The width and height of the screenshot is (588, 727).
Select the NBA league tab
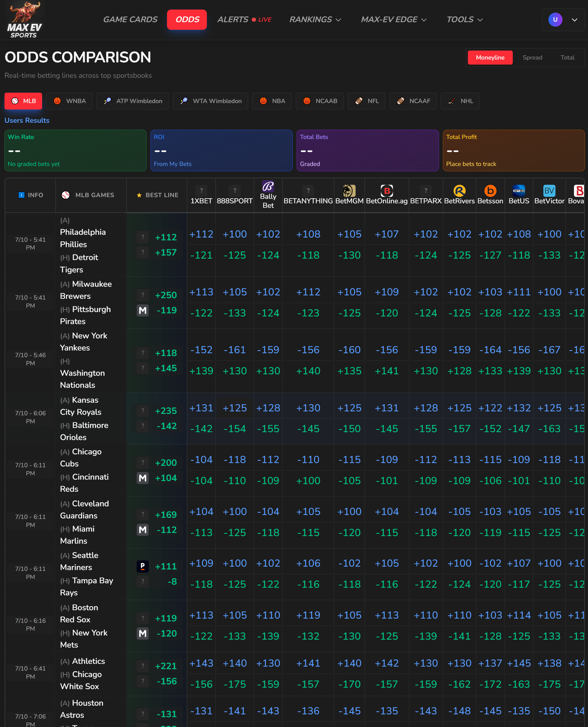tap(272, 101)
